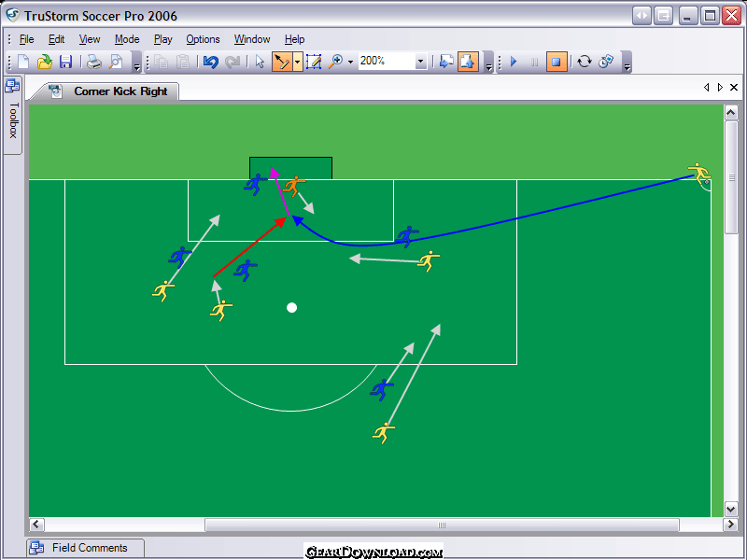Open the Window menu
This screenshot has height=560, width=747.
pyautogui.click(x=252, y=39)
